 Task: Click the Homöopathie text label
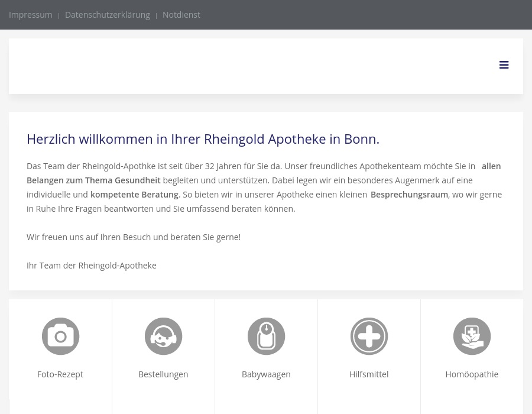click(472, 374)
